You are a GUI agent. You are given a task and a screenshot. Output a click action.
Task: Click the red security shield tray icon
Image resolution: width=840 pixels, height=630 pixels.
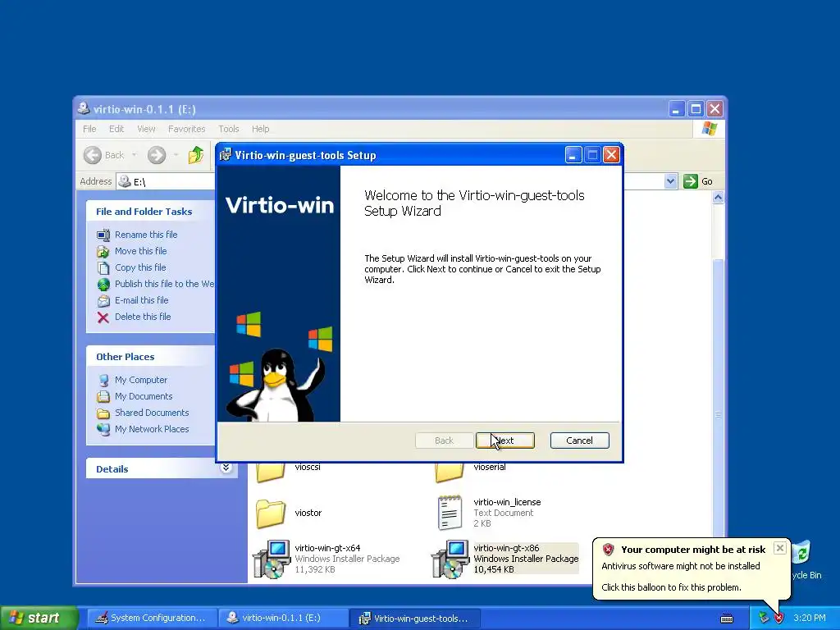[778, 619]
